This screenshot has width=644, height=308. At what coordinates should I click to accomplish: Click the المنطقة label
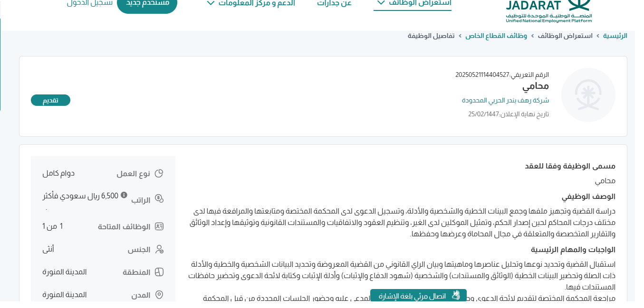pyautogui.click(x=137, y=272)
